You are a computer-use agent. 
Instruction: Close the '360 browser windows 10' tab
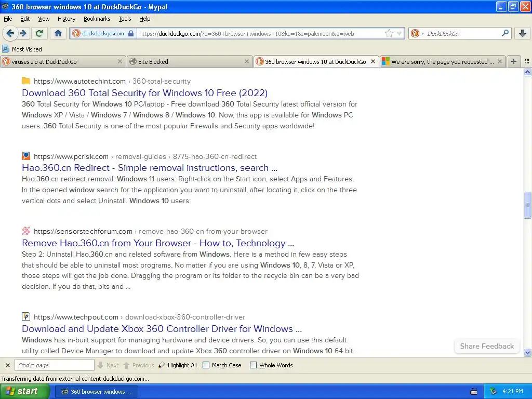(x=373, y=61)
